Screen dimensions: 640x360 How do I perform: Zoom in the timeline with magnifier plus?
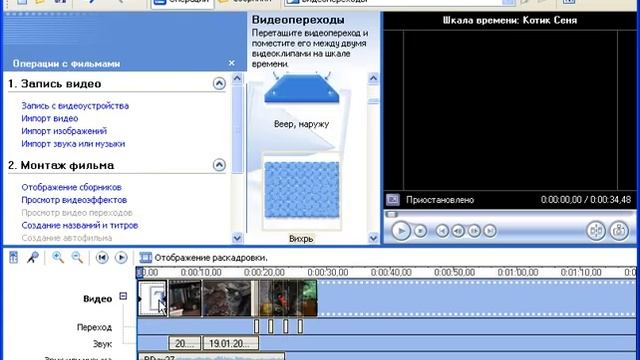58,258
